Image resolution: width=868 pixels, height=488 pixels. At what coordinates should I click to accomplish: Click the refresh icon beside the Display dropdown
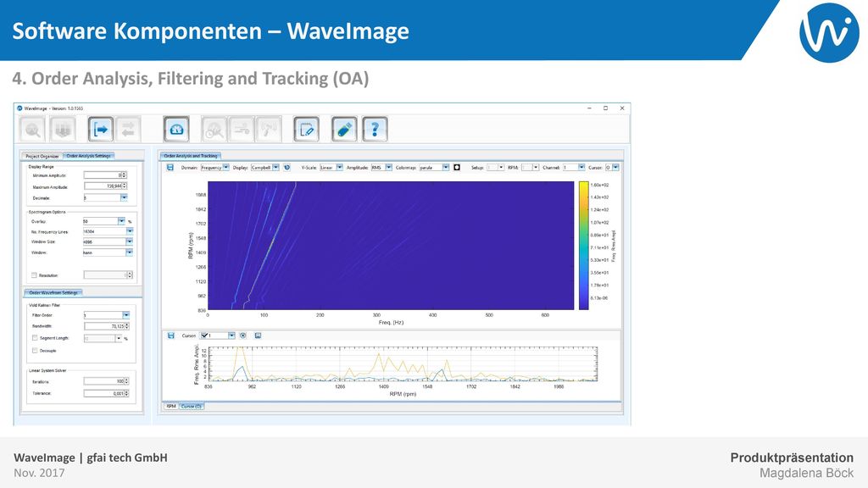pos(287,167)
